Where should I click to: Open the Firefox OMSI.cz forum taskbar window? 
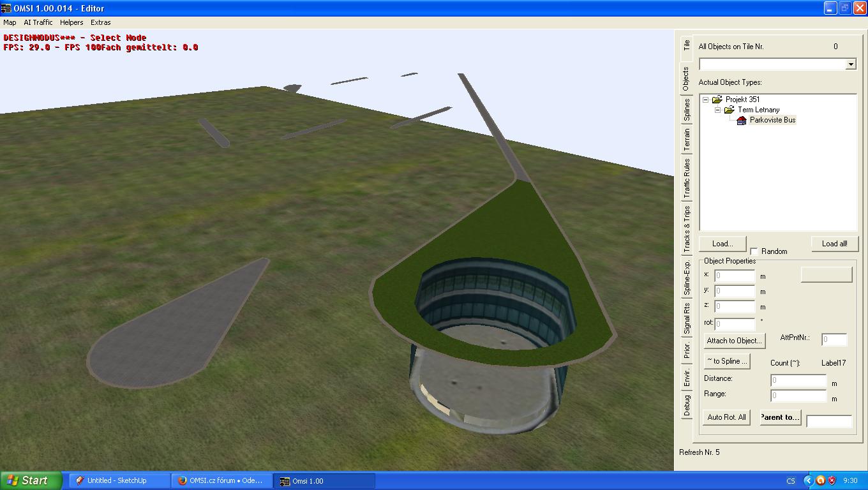(221, 480)
